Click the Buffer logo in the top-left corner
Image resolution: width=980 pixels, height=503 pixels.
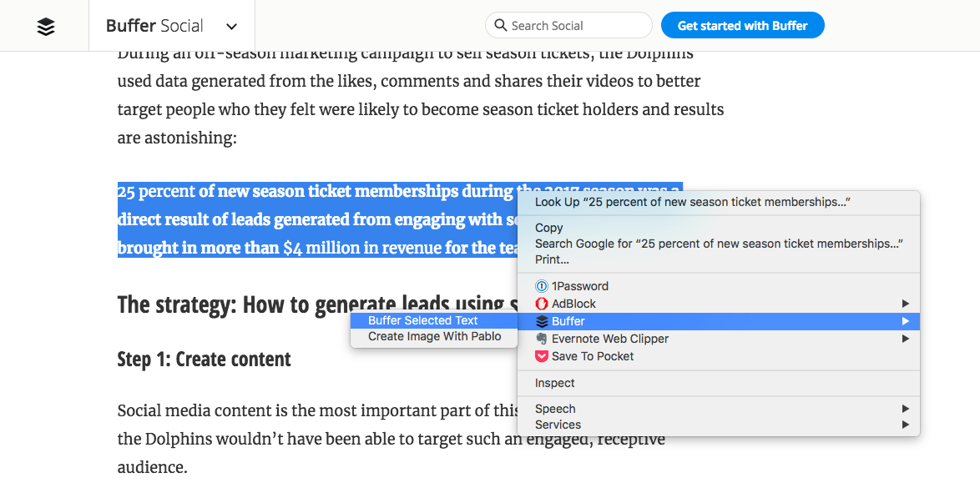[45, 25]
